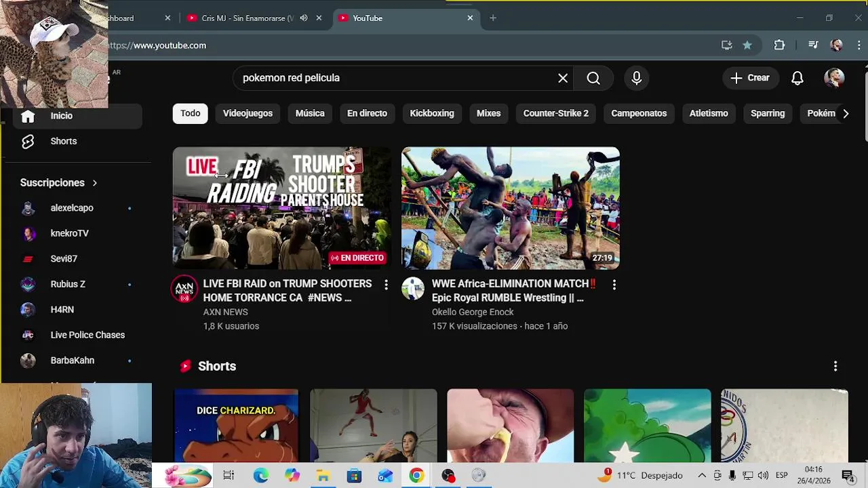
Task: Select the Videojuegos filter chip
Action: point(248,113)
